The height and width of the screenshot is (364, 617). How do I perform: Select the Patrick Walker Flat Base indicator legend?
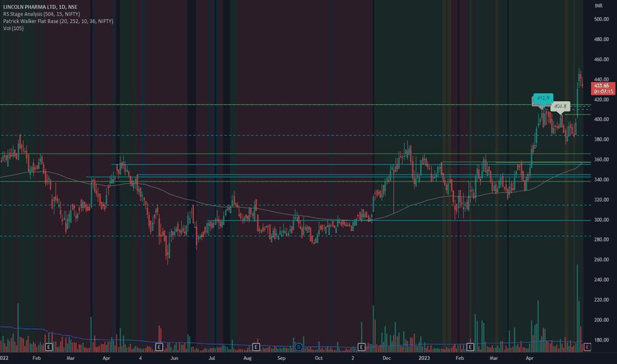coord(58,21)
